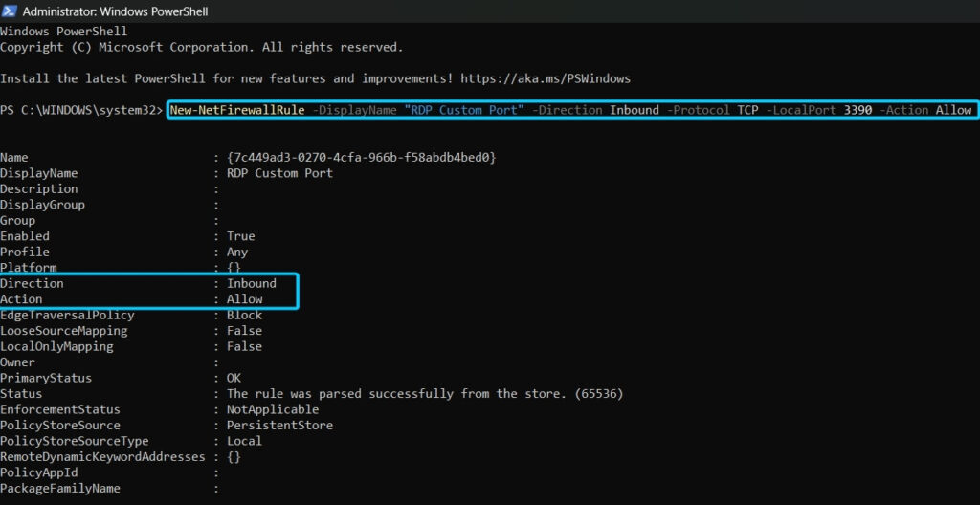The width and height of the screenshot is (980, 505).
Task: Click the Direction value Inbound in output
Action: (x=251, y=283)
